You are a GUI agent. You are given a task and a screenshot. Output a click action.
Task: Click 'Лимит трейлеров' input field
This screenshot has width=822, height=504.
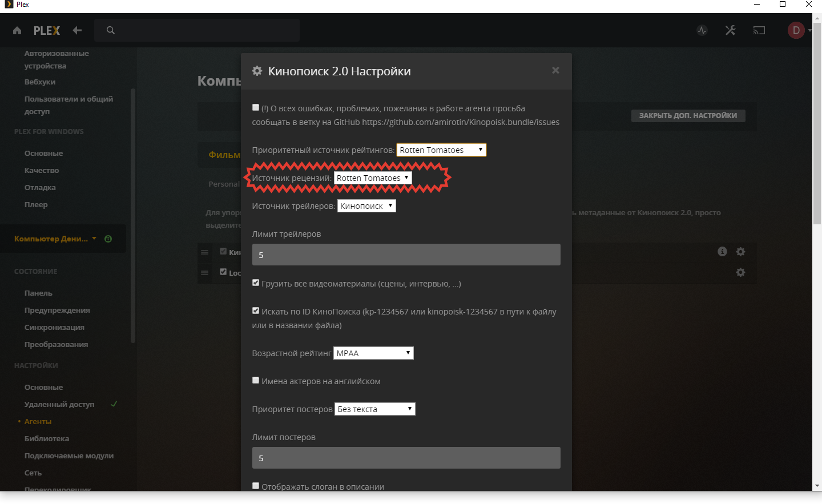406,255
